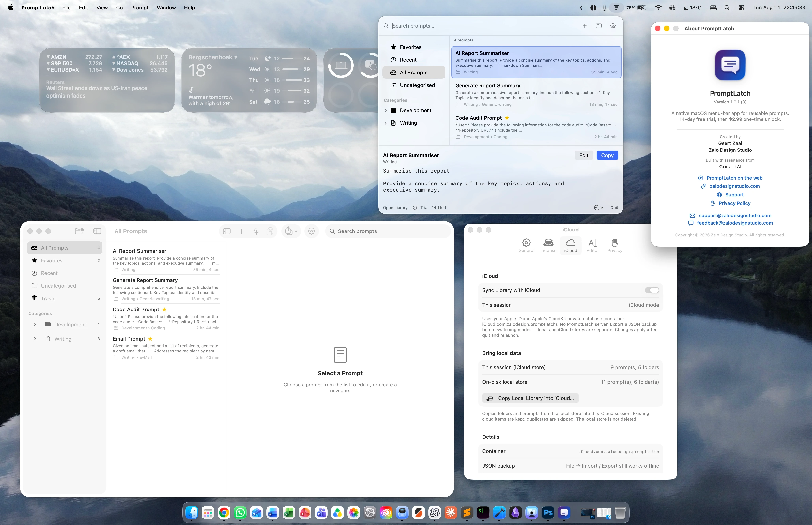Switch to the General settings tab
Viewport: 812px width, 525px height.
coord(526,246)
